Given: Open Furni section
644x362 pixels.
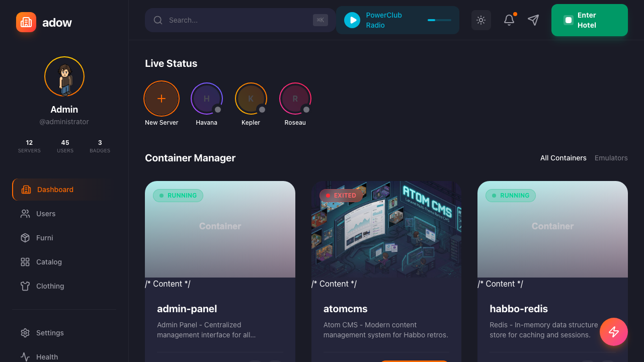Looking at the screenshot, I should (44, 238).
